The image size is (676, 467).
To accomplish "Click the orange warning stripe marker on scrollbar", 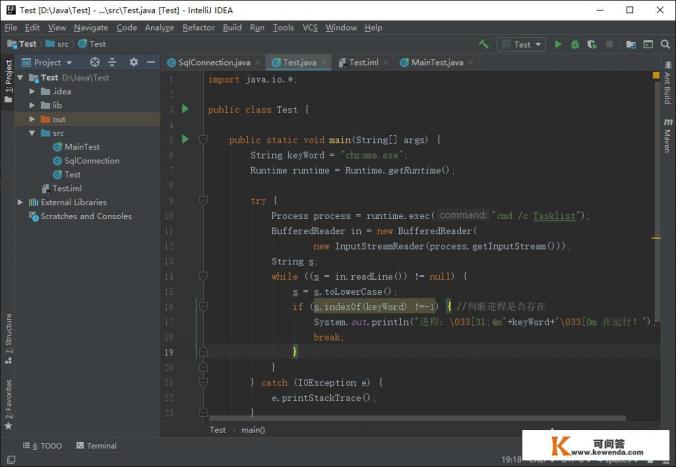I will coord(656,238).
